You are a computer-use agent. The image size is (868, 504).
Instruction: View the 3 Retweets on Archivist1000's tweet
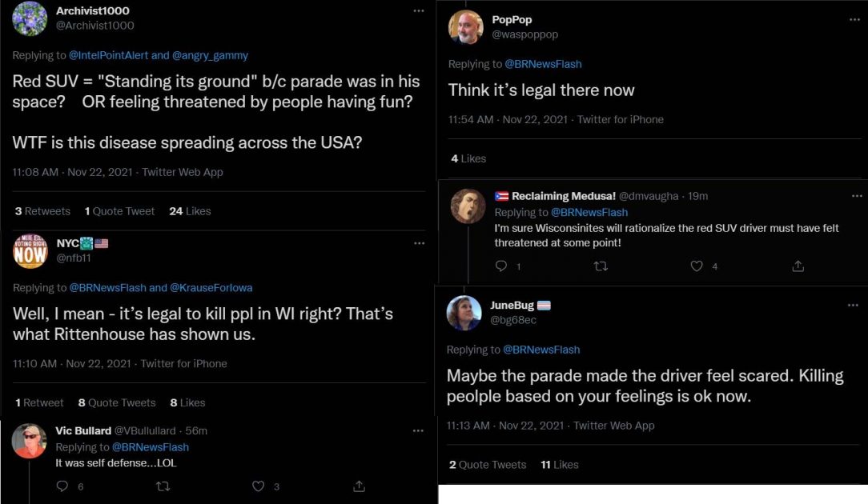pos(42,211)
